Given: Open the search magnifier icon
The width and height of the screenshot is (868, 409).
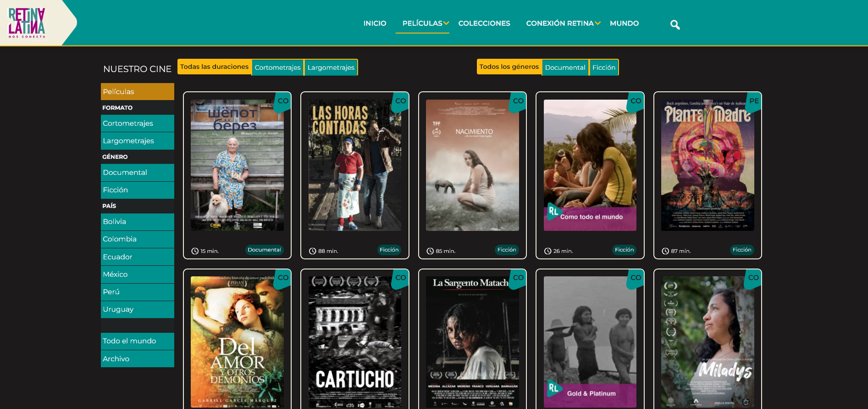Looking at the screenshot, I should click(x=675, y=24).
